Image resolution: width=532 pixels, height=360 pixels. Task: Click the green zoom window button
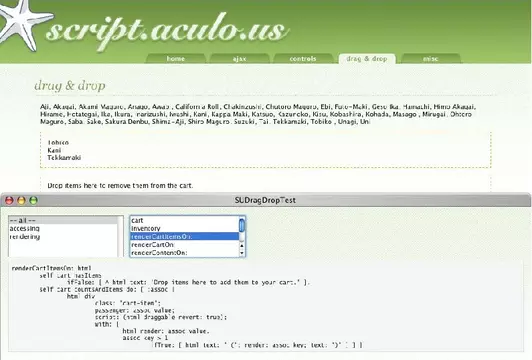click(34, 201)
